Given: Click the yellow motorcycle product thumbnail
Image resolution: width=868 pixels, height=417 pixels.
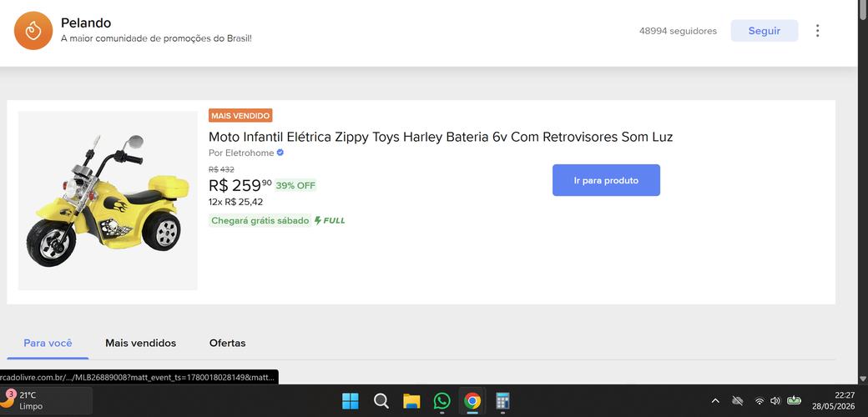Looking at the screenshot, I should 108,201.
